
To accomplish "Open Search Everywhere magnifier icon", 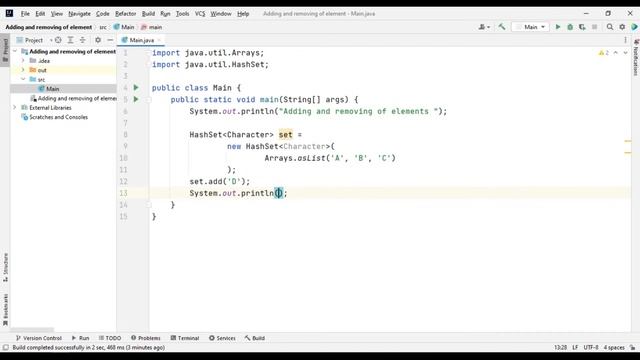I will point(610,27).
